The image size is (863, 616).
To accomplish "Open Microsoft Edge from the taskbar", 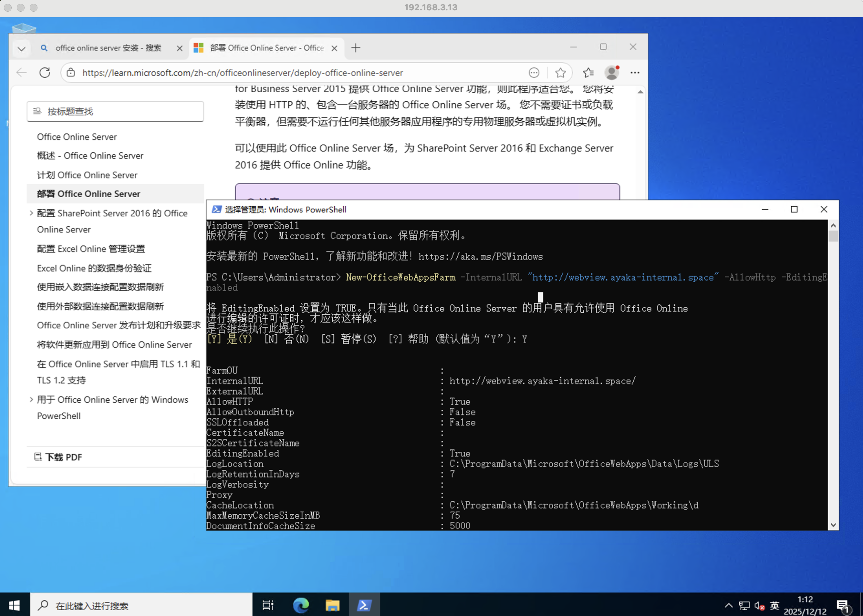I will (301, 605).
